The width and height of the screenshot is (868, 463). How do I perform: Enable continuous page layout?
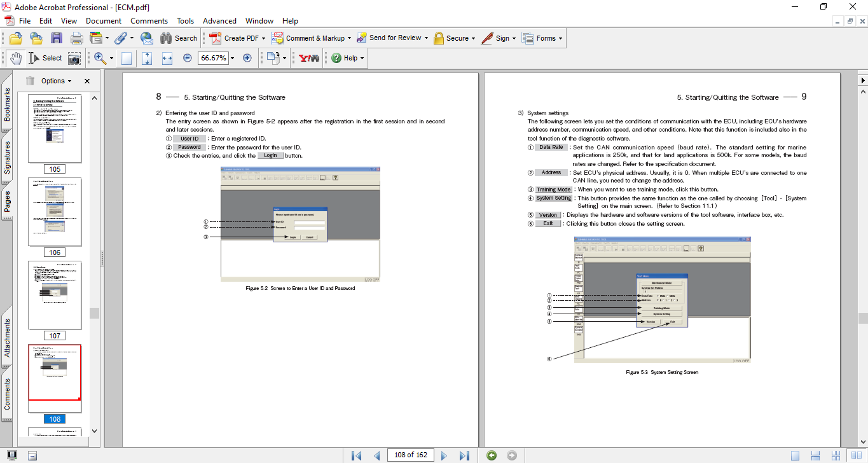point(816,455)
